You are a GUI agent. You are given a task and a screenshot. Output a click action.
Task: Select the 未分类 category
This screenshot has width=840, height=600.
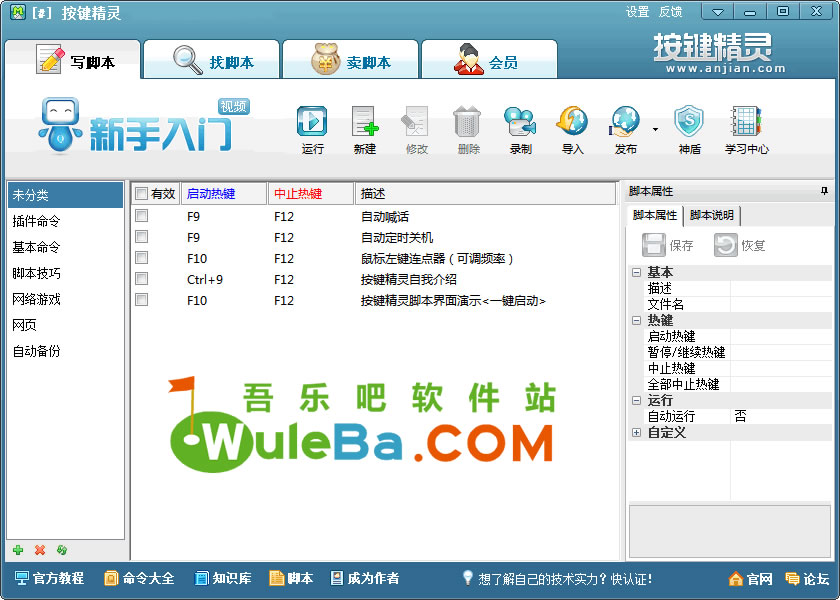[65, 195]
